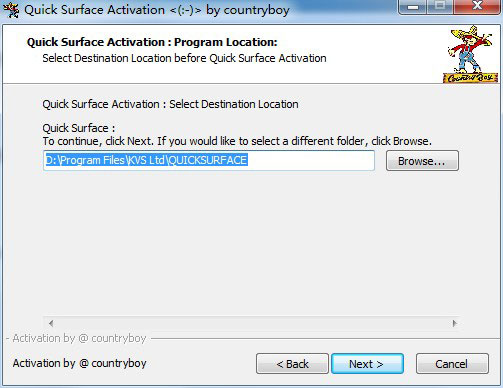
Task: Close the Quick Surface Activation window
Action: pyautogui.click(x=477, y=6)
